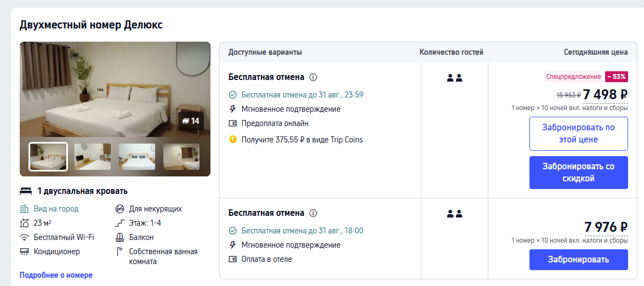Image resolution: width=644 pixels, height=286 pixels.
Task: Click info icon beside first Бесплатная отмена
Action: [x=314, y=77]
